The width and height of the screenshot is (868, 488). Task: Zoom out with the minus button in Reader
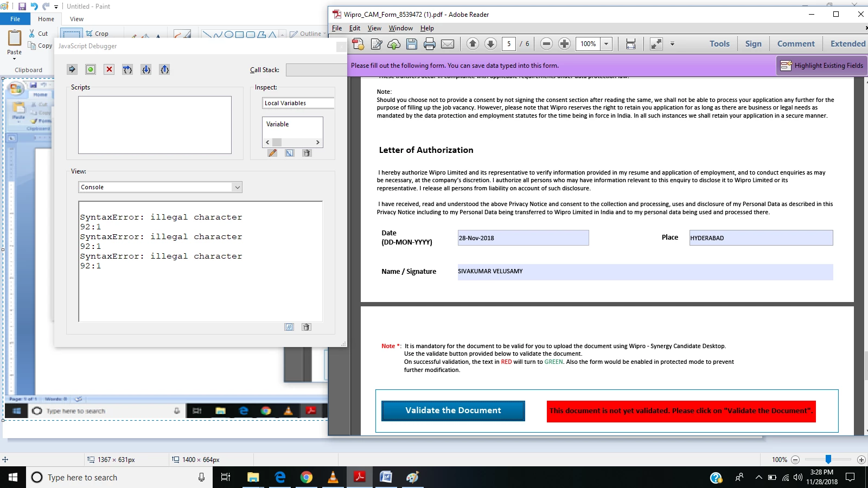point(546,44)
